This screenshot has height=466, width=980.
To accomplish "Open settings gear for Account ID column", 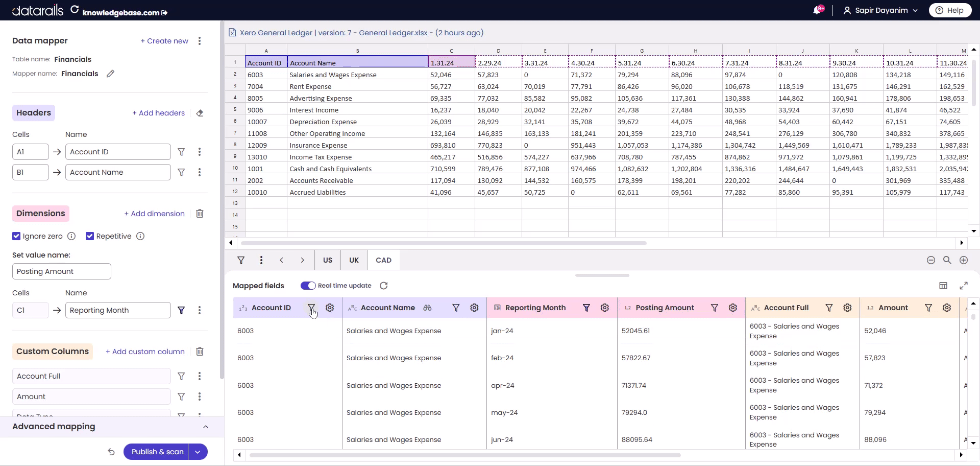I will (x=330, y=308).
